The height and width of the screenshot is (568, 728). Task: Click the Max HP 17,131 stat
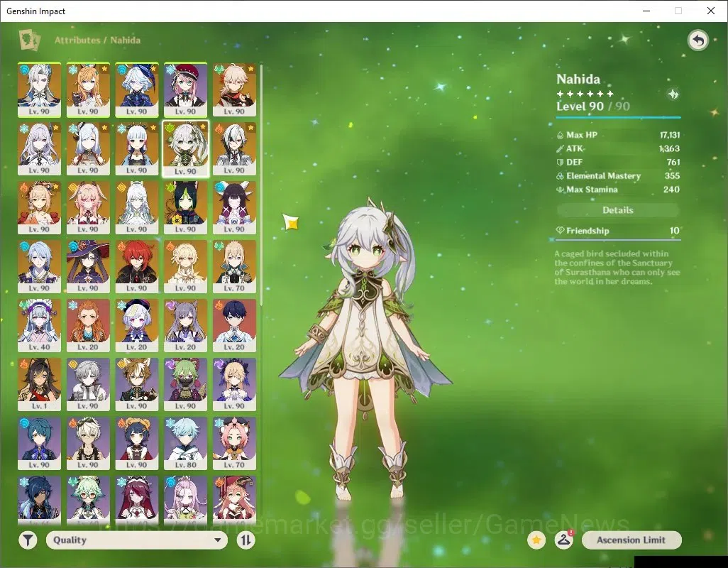618,135
